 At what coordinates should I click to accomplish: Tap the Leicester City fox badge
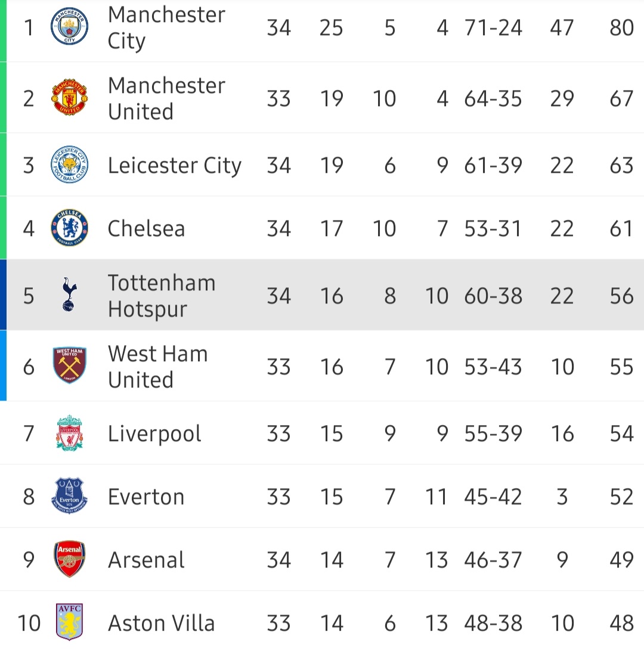69,165
